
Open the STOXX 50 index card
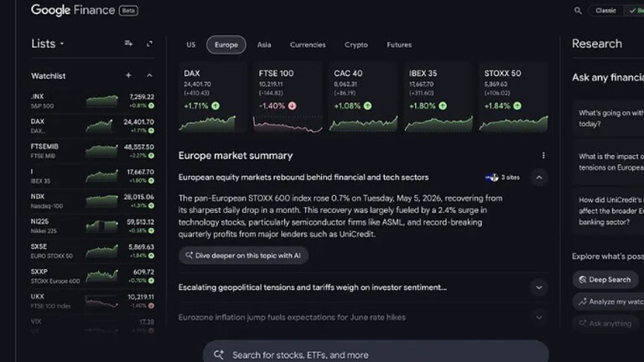[513, 98]
